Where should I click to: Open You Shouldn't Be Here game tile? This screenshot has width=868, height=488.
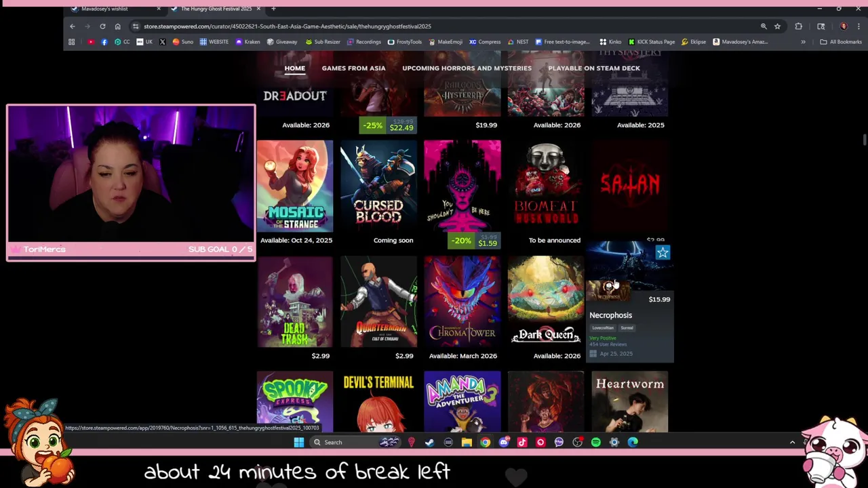point(462,186)
